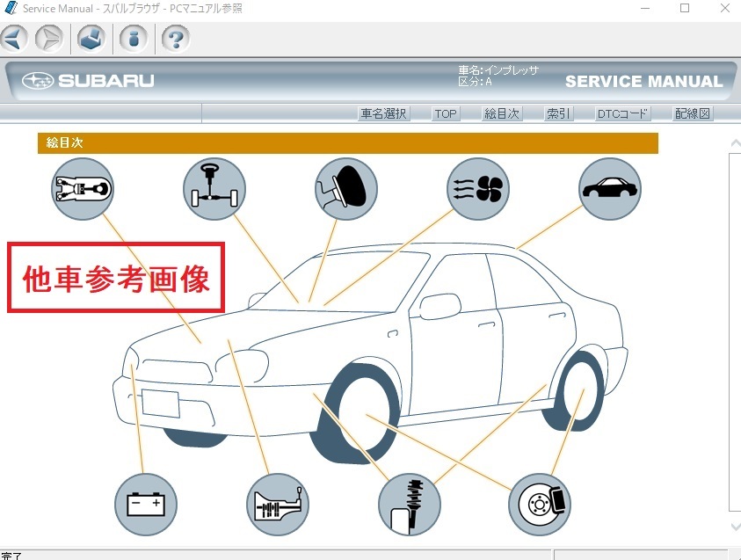Screen dimensions: 741x560
Task: Minimize the Service Manual window
Action: pyautogui.click(x=645, y=9)
